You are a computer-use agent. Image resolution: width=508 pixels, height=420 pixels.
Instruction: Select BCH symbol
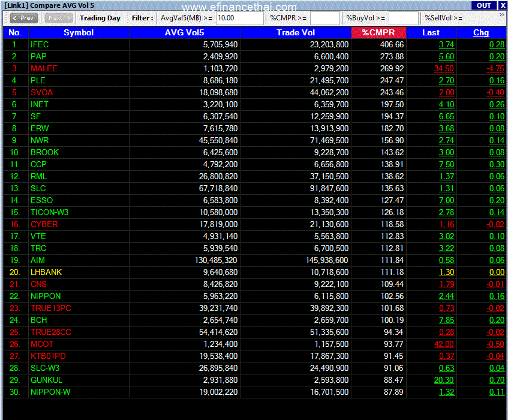[38, 320]
